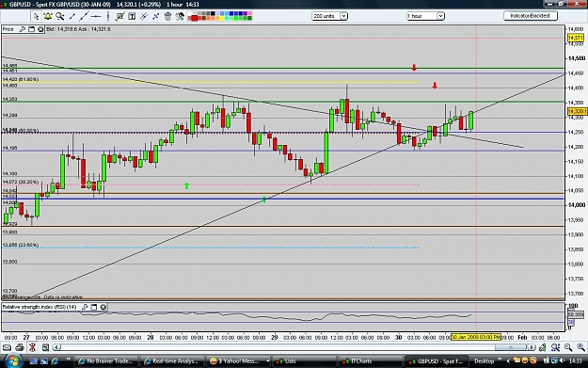The width and height of the screenshot is (588, 368).
Task: Click the Bid Ask price text
Action: (x=78, y=29)
